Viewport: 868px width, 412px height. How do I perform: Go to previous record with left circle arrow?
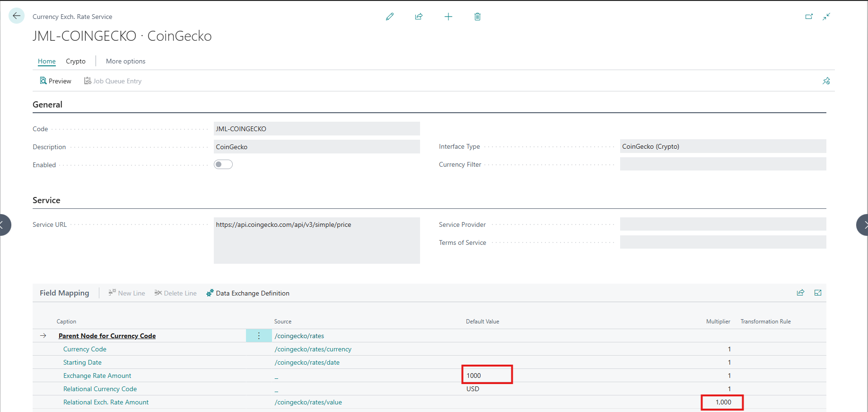tap(3, 225)
